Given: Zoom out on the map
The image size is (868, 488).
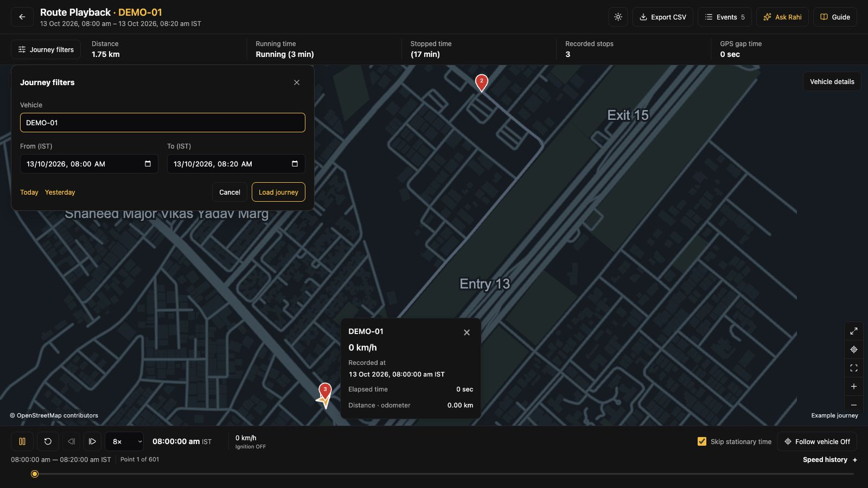Looking at the screenshot, I should [853, 404].
